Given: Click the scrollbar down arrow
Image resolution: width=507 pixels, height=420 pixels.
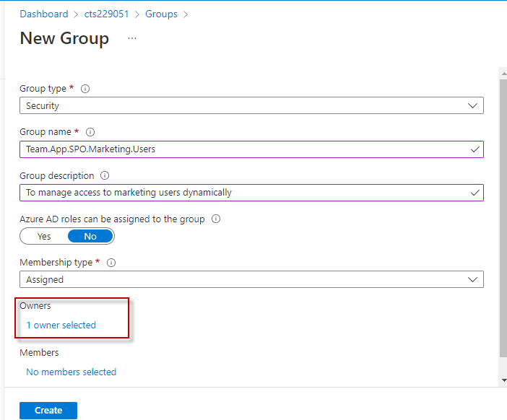Looking at the screenshot, I should 503,380.
